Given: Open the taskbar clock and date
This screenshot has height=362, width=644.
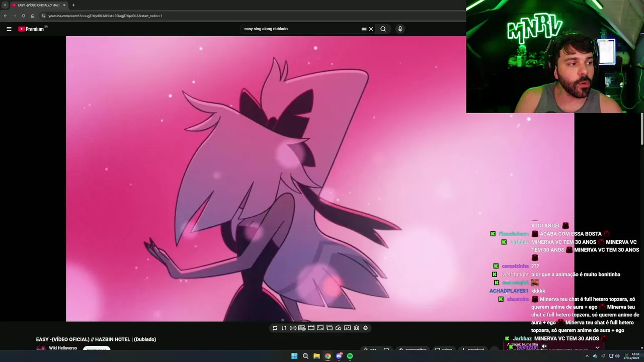Looking at the screenshot, I should tap(631, 356).
